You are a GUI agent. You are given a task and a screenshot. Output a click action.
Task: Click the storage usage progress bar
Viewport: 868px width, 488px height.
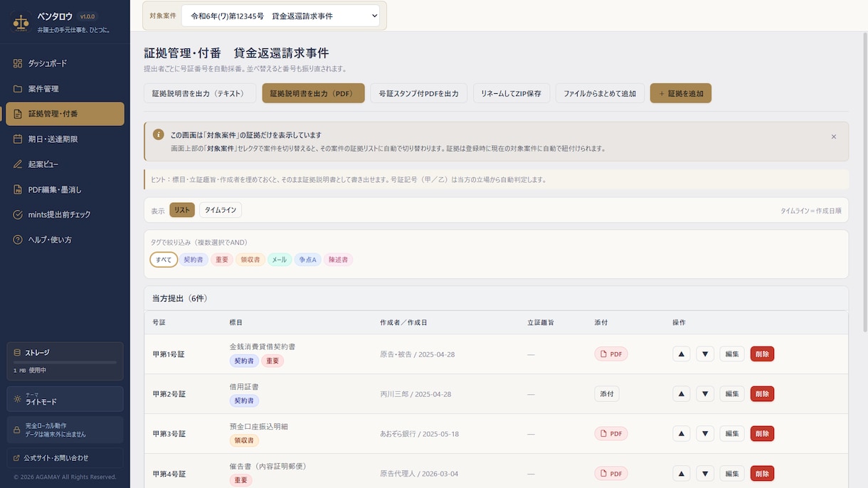pos(65,362)
